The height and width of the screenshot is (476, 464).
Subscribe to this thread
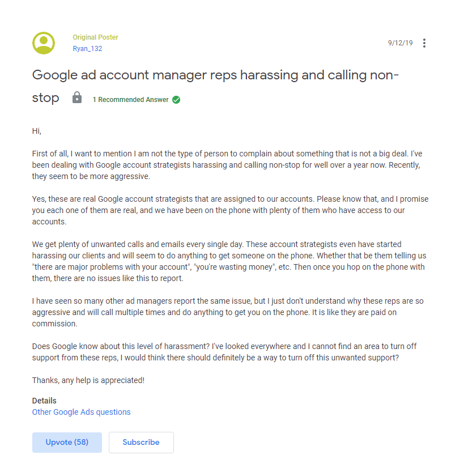tap(141, 443)
